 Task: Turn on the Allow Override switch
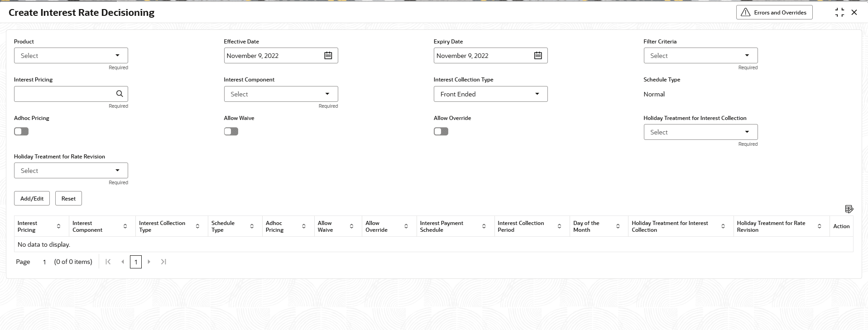point(441,131)
